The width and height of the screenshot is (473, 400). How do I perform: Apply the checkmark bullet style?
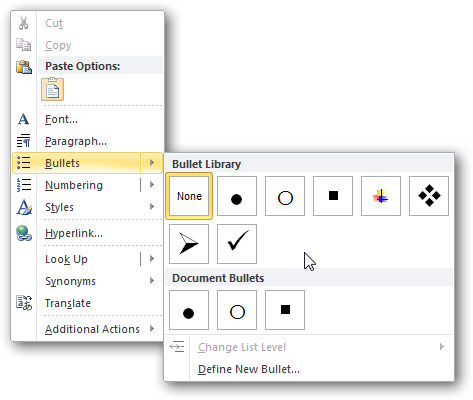pos(237,244)
